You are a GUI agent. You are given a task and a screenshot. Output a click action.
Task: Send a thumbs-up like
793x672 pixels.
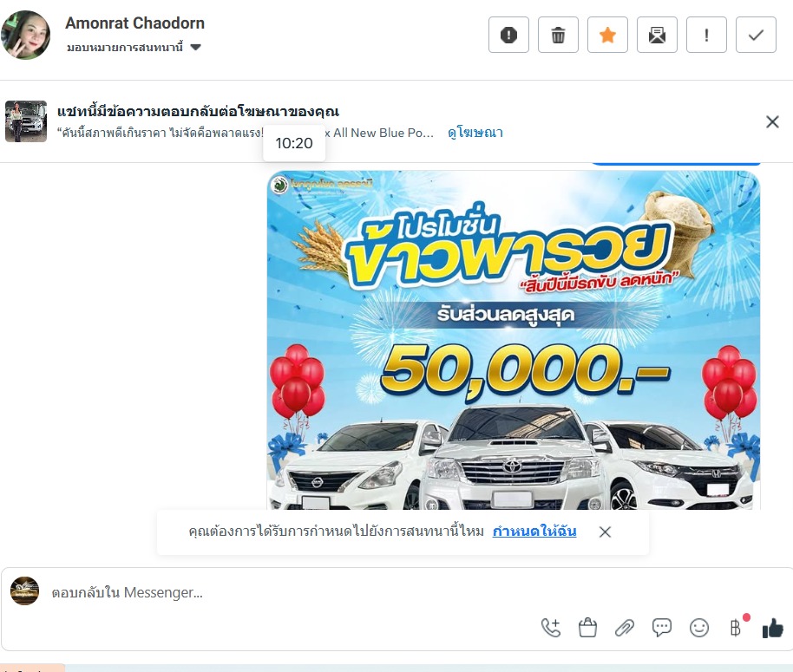point(773,628)
